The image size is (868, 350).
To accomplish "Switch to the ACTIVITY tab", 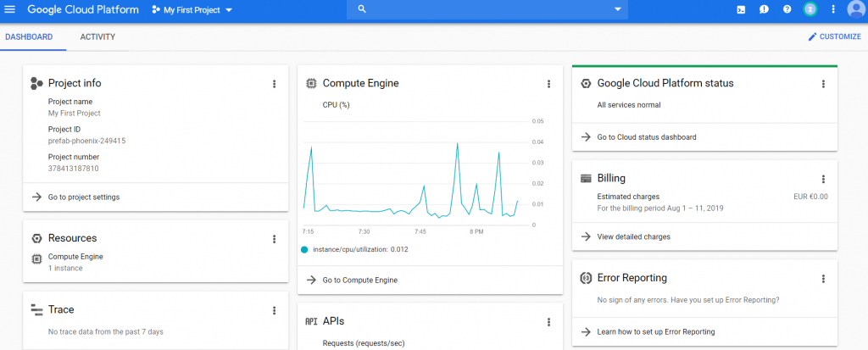I will coord(97,37).
